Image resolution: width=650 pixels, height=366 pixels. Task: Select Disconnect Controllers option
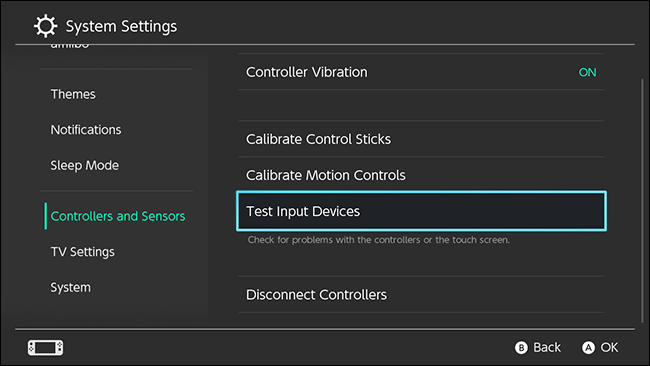pos(421,295)
